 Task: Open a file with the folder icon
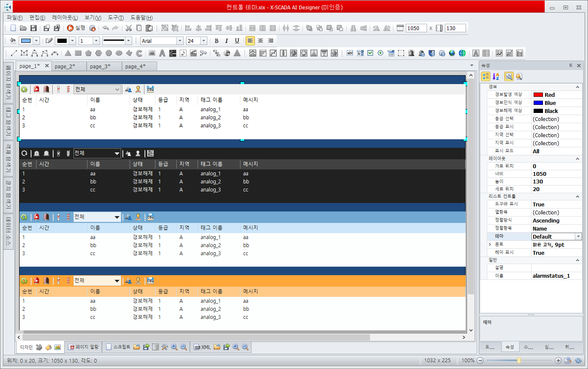(23, 28)
